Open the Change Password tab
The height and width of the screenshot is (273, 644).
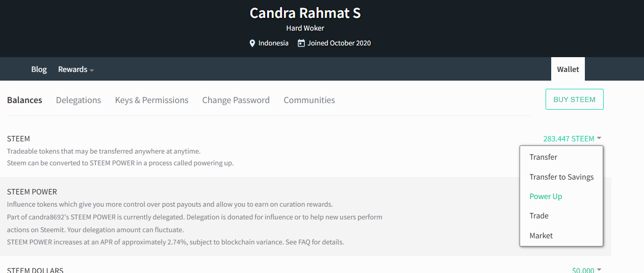[x=236, y=100]
